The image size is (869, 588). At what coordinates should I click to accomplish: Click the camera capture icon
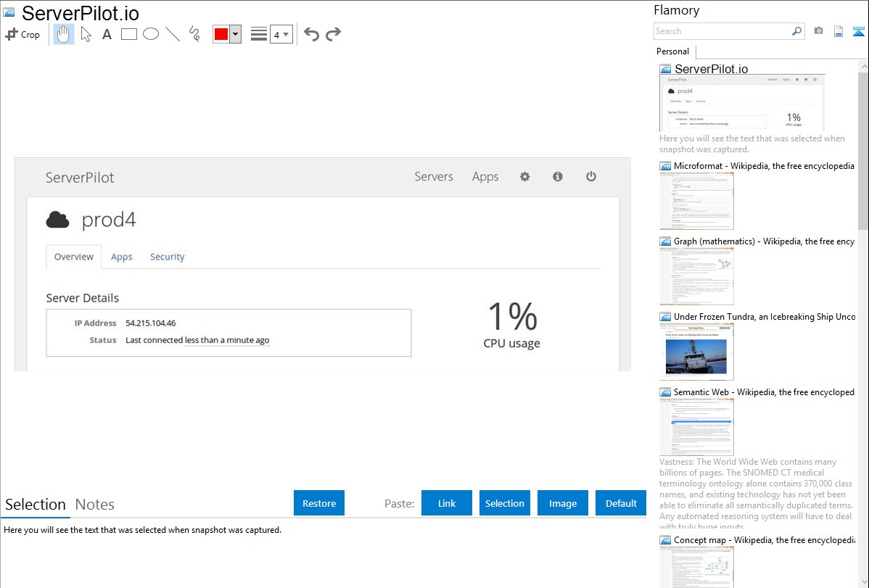coord(818,31)
